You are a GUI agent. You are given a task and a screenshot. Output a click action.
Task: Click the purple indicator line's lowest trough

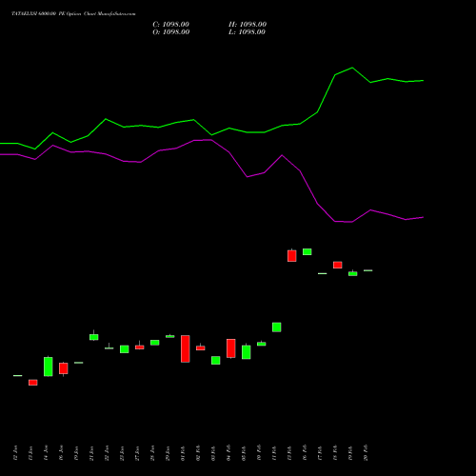(x=351, y=222)
